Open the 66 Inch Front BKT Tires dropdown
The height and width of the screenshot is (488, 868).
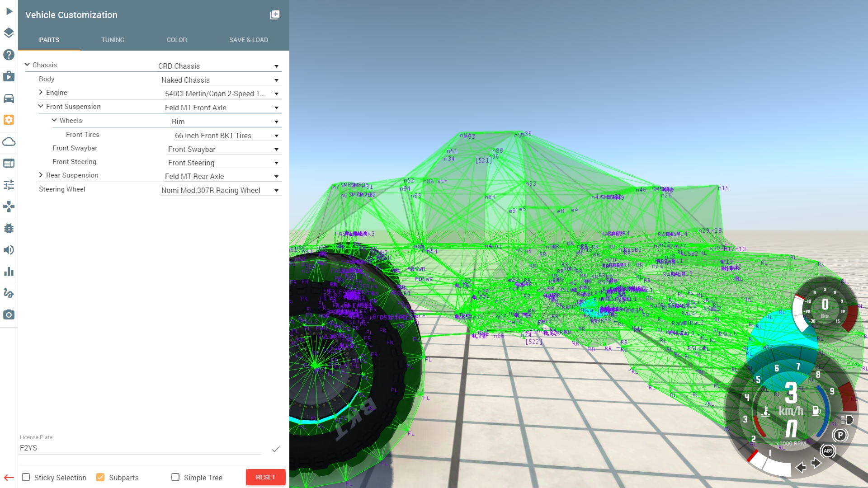(x=227, y=136)
